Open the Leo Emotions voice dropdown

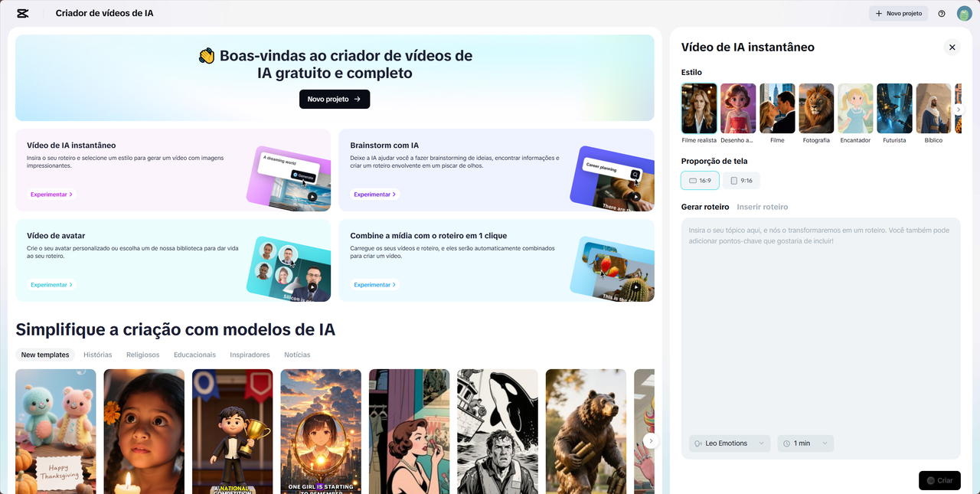pyautogui.click(x=729, y=443)
